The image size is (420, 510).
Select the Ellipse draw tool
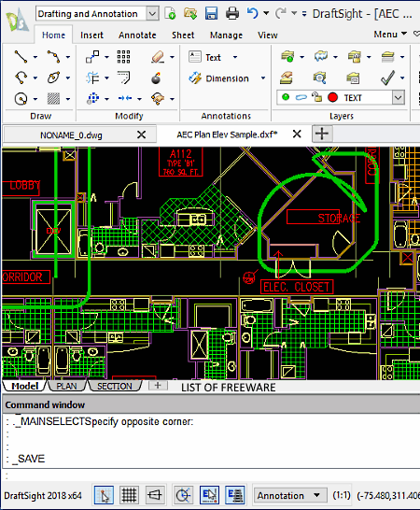point(53,78)
